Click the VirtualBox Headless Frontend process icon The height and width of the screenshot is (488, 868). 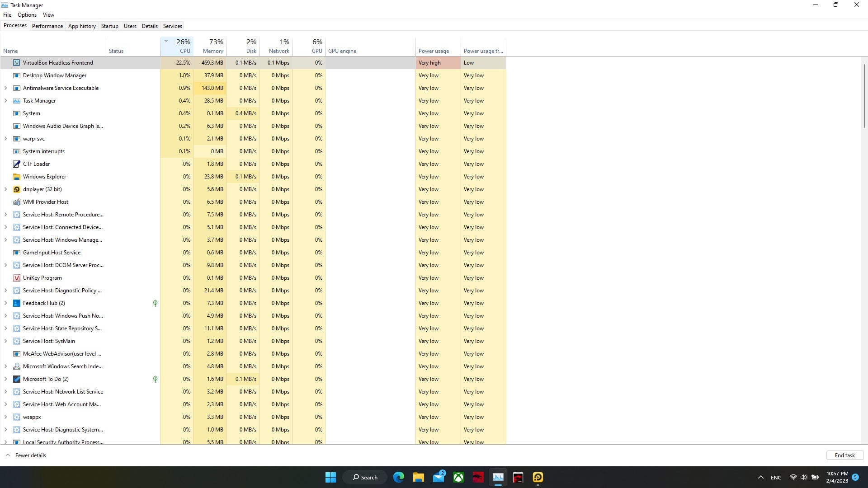[x=17, y=63]
